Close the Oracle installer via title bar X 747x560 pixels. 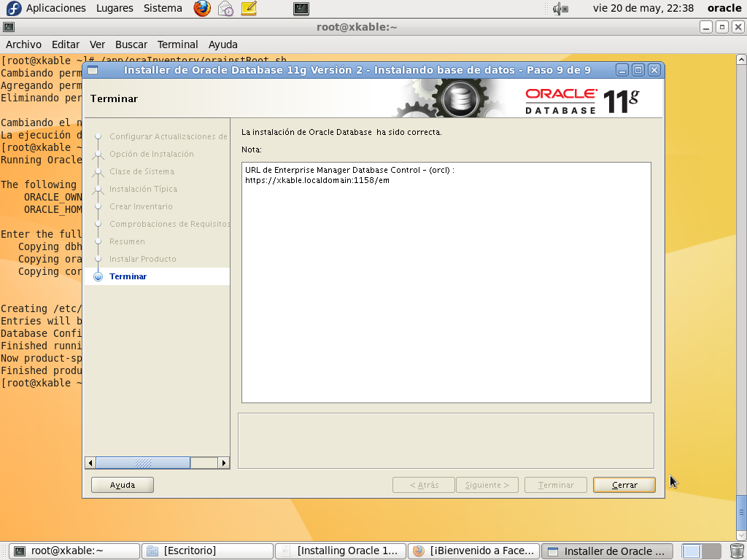[x=654, y=70]
